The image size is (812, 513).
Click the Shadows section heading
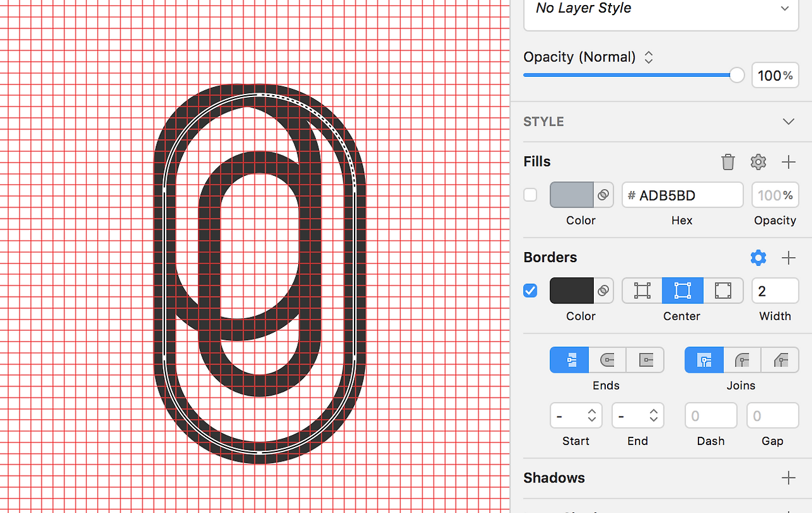(554, 477)
